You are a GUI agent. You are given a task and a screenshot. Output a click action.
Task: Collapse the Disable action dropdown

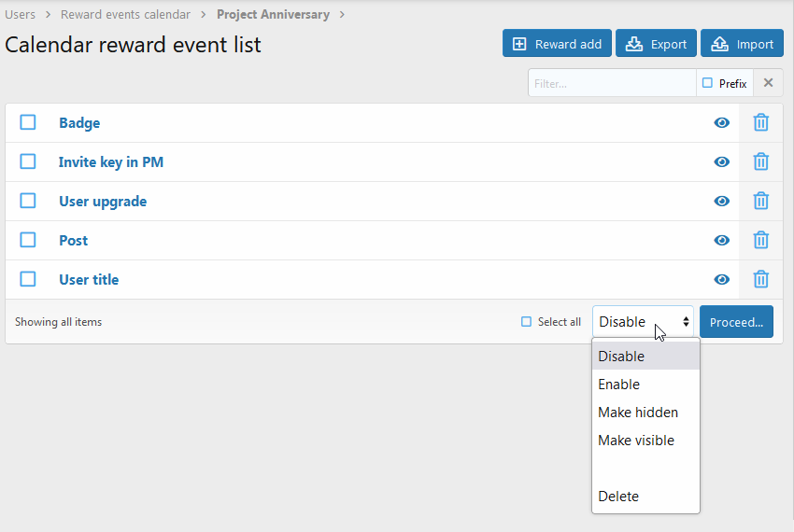point(643,321)
